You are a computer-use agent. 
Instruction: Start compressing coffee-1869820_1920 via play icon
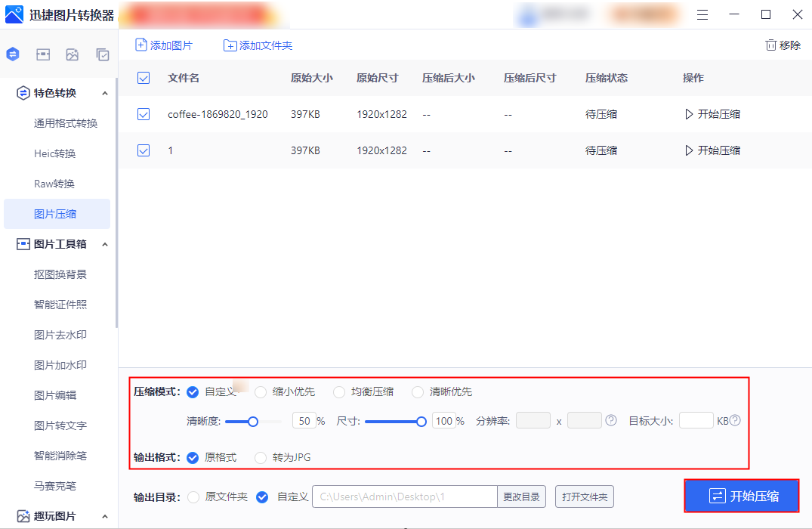point(689,114)
